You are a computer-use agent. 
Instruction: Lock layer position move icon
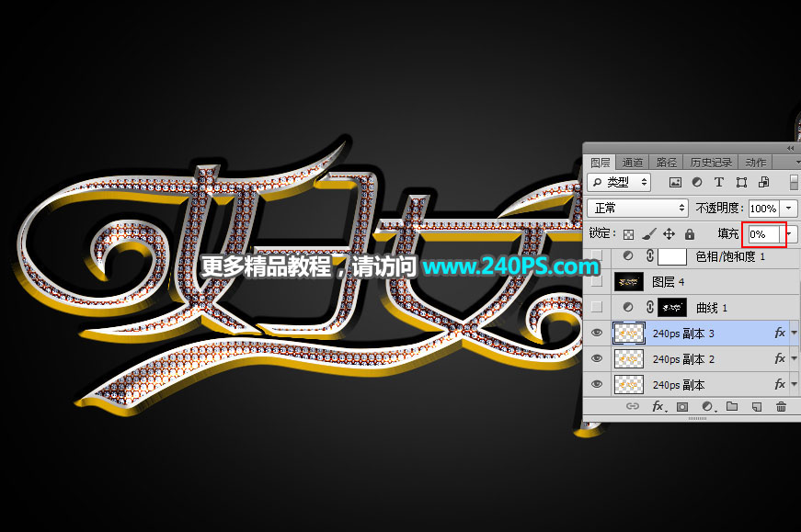(x=669, y=233)
